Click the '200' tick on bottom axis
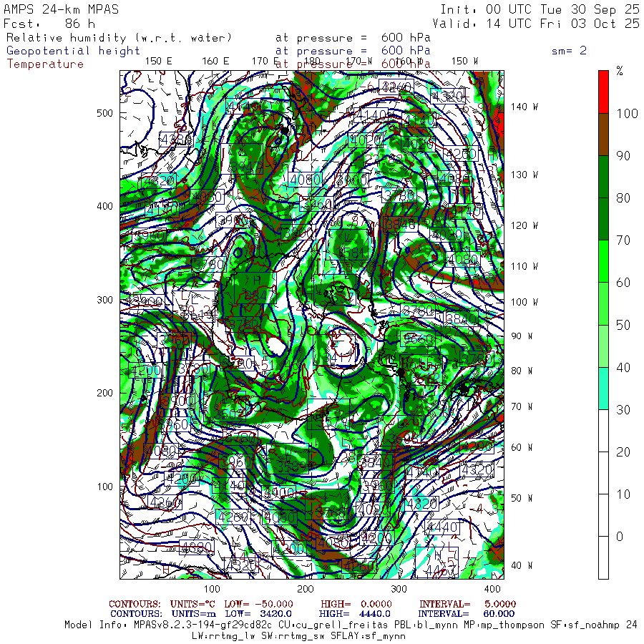644x644 pixels. tap(306, 589)
